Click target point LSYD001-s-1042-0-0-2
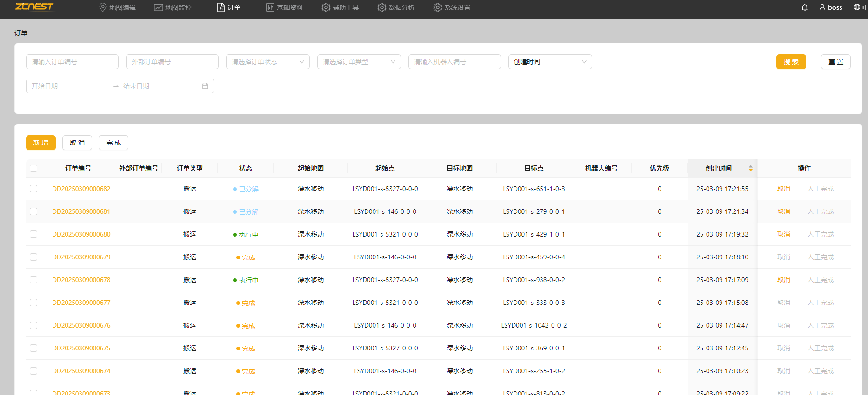The height and width of the screenshot is (395, 868). pyautogui.click(x=534, y=325)
